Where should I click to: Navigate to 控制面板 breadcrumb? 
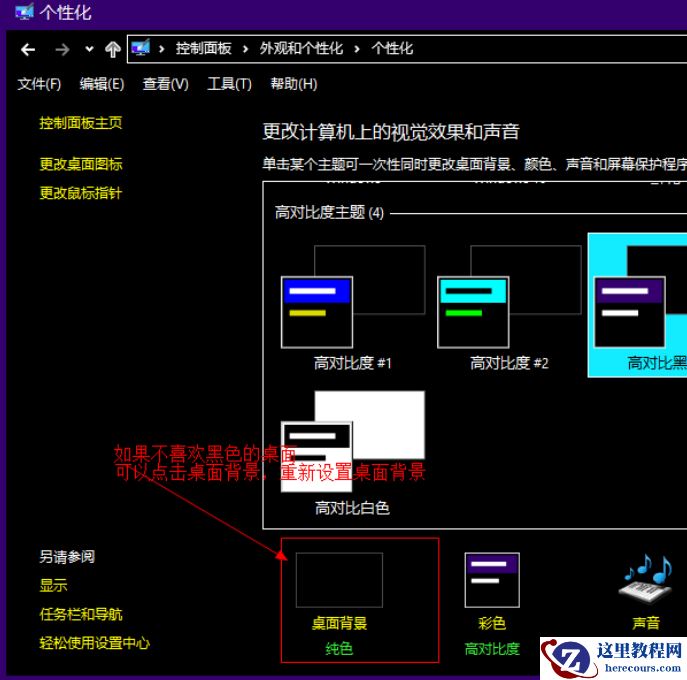tap(204, 48)
